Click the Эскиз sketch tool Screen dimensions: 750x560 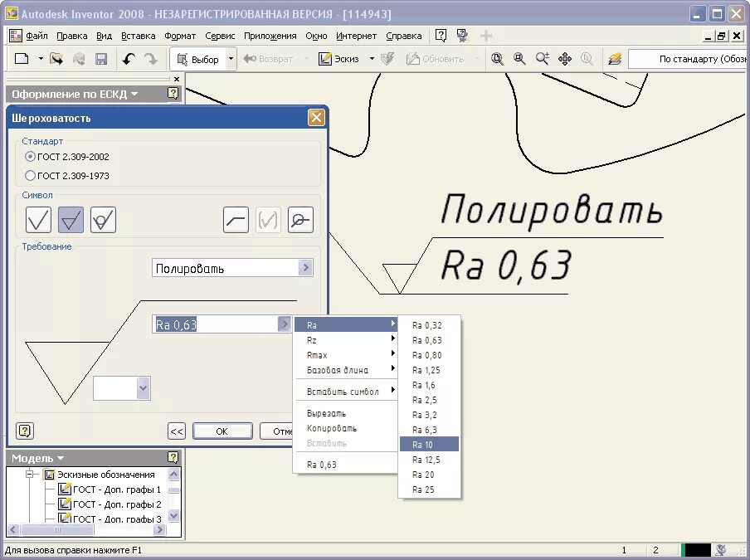tap(339, 59)
